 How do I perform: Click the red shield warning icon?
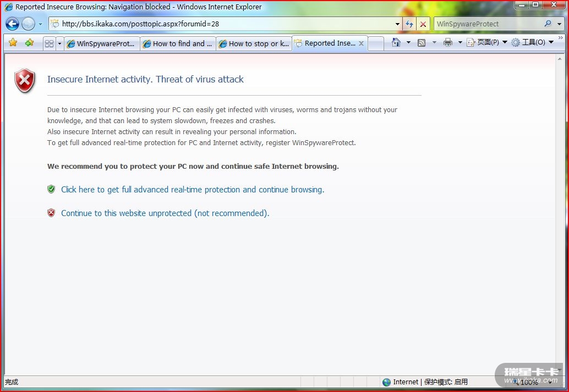click(25, 80)
